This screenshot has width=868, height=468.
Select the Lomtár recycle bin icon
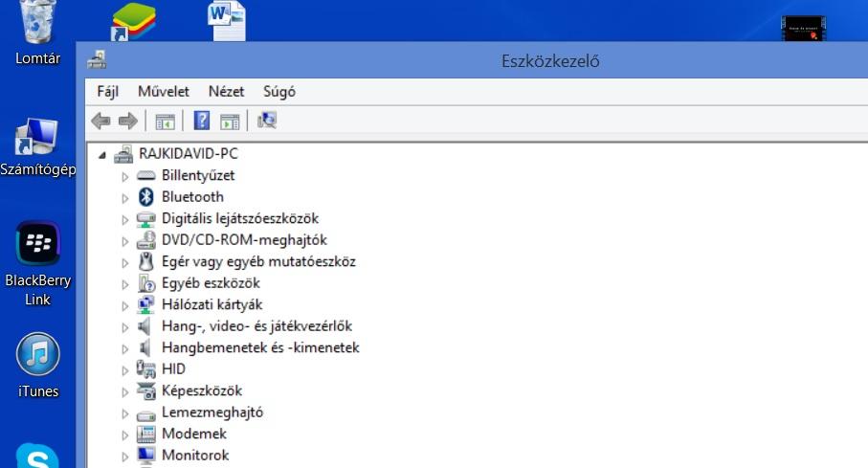[37, 33]
